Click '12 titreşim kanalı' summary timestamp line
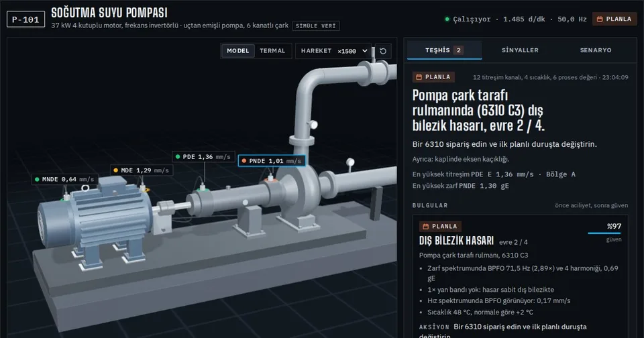Screen dimensions: 644x338 (550, 77)
